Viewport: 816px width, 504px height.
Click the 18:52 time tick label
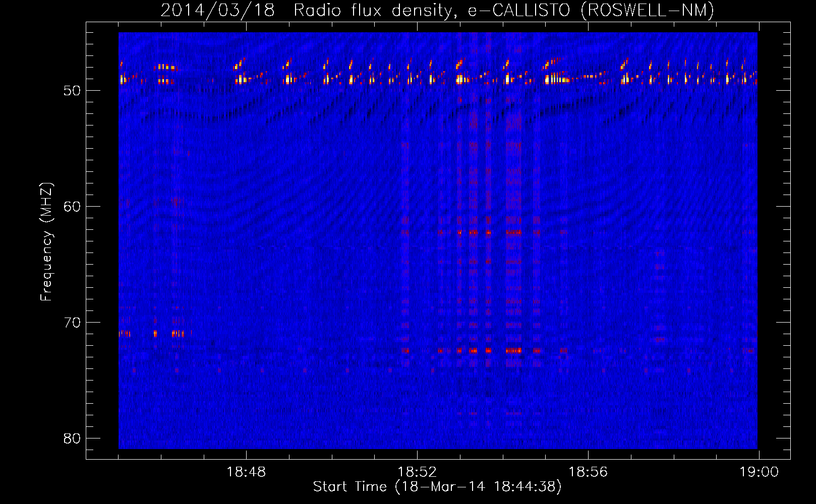click(417, 472)
